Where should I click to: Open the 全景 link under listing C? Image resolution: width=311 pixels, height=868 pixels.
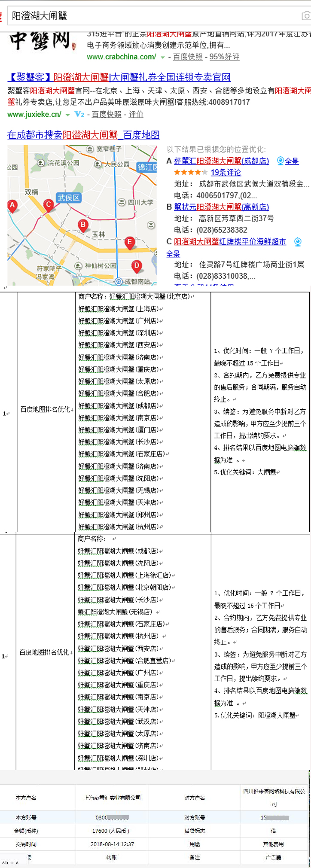(174, 253)
